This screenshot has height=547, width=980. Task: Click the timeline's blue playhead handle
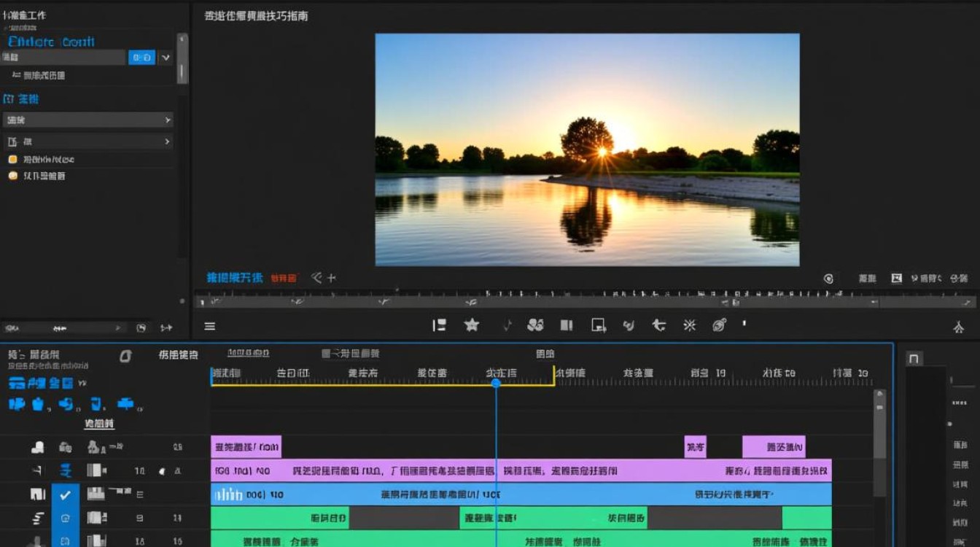pyautogui.click(x=496, y=383)
